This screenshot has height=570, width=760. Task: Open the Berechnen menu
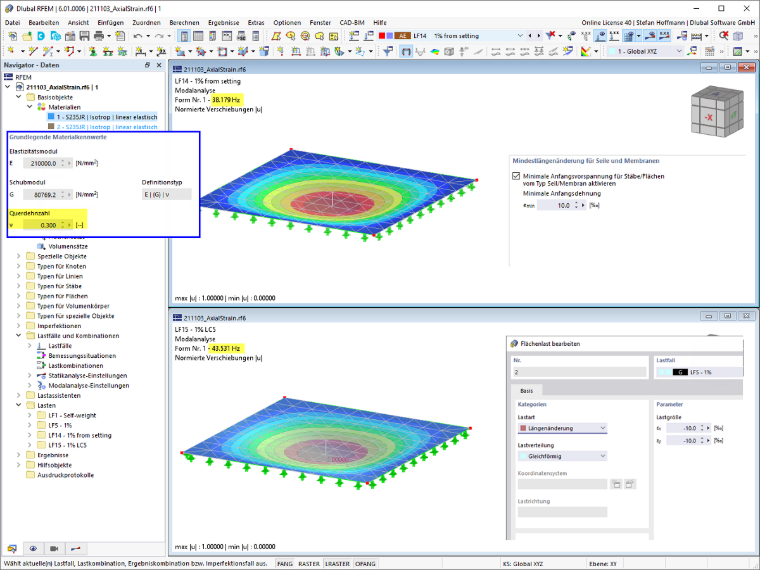coord(184,23)
